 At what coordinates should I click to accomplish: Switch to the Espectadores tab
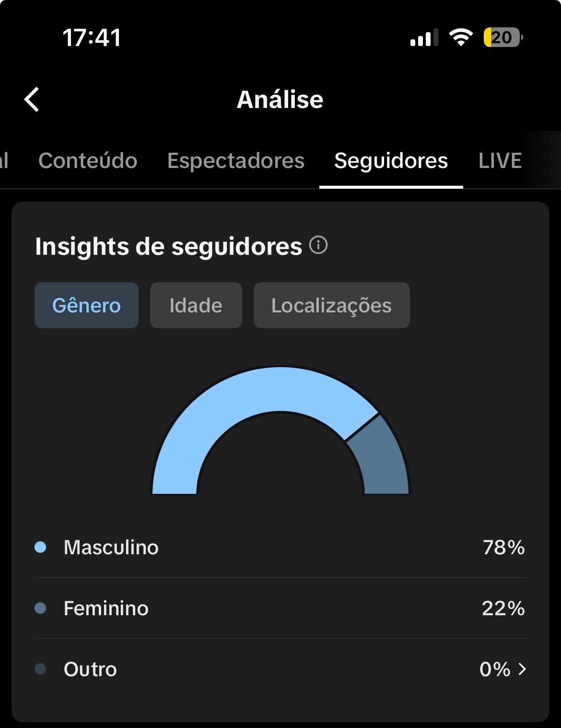pyautogui.click(x=236, y=161)
